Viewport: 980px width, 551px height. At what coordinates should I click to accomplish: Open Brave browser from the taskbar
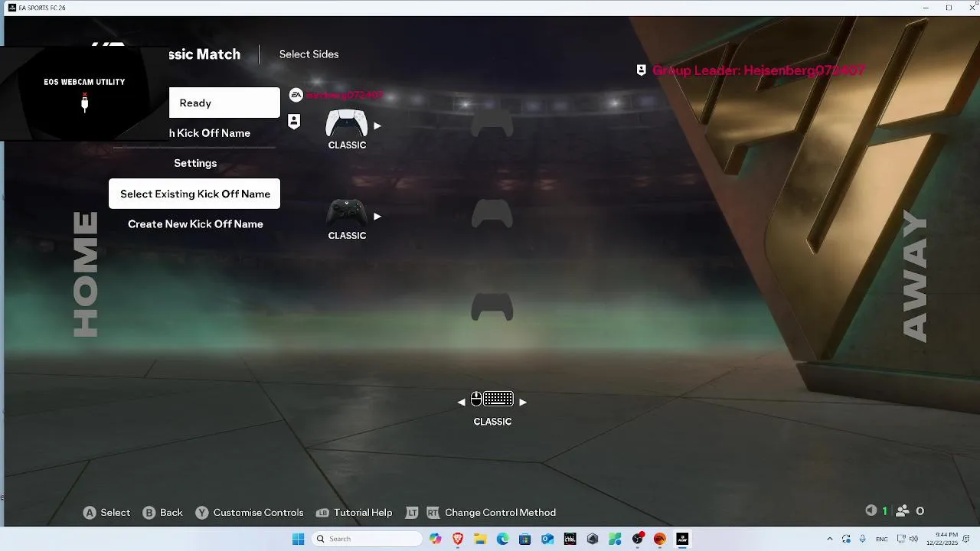pos(458,539)
